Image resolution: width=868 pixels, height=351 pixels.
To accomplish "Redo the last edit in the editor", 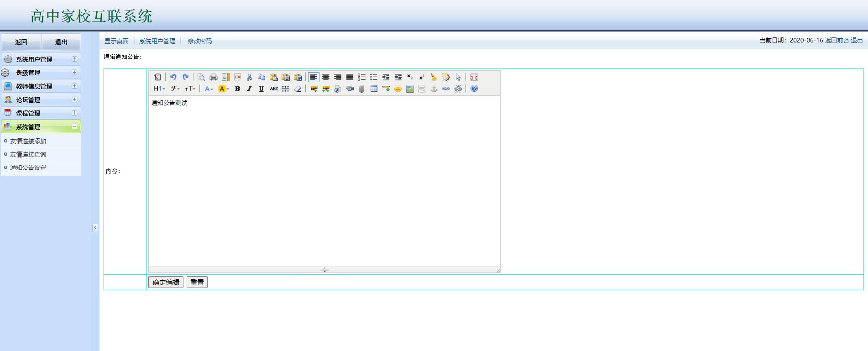I will coord(185,77).
